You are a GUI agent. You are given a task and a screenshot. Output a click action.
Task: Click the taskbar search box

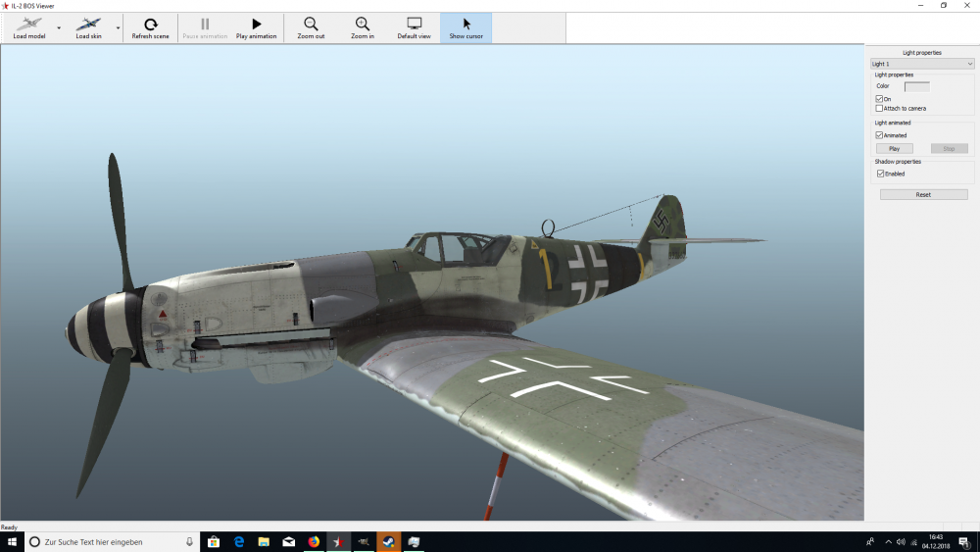(112, 542)
